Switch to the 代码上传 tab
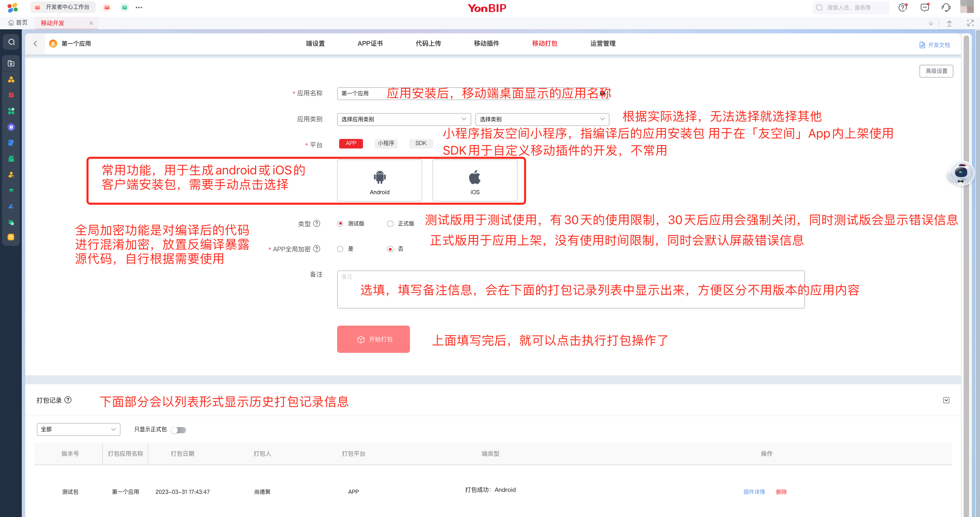The width and height of the screenshot is (980, 517). (x=428, y=43)
